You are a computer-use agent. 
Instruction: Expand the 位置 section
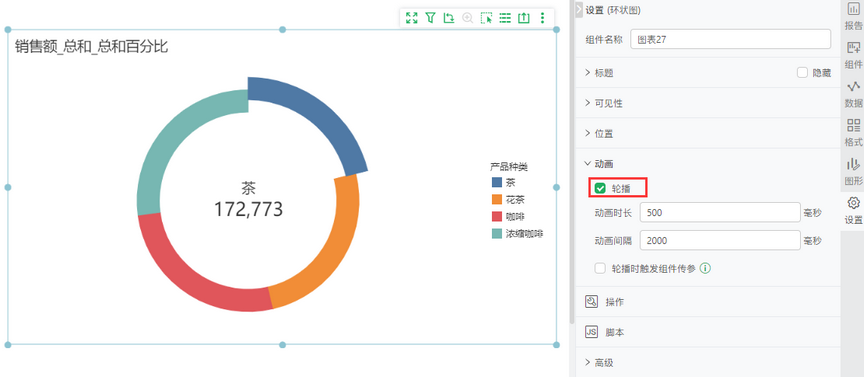[708, 133]
